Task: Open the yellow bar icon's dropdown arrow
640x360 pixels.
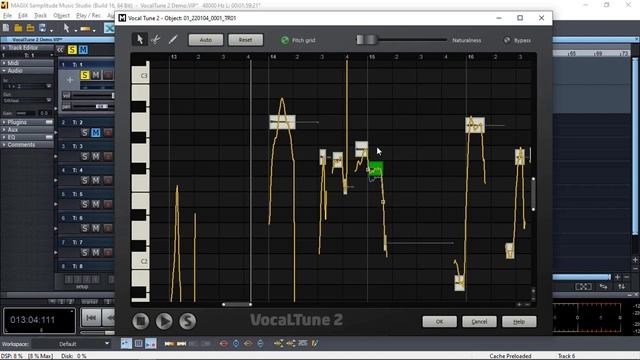Action: pos(94,30)
